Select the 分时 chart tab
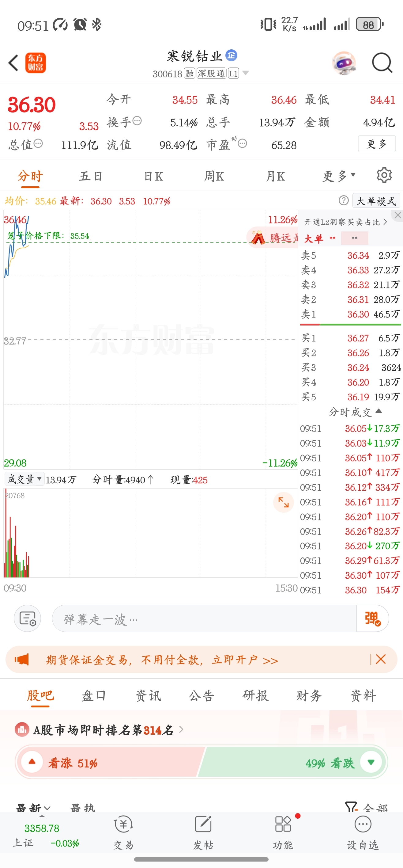403x868 pixels. (30, 176)
